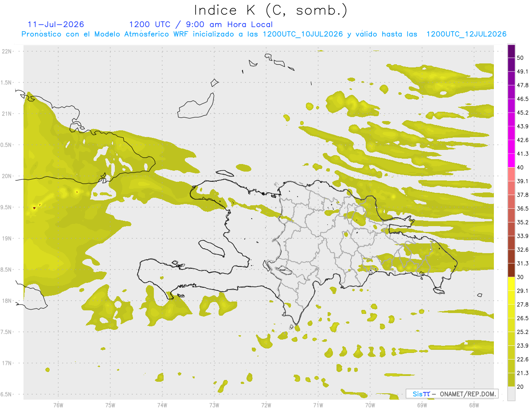Screen dimensions: 532x411
Task: Click the '25.2' color scale value
Action: [x=523, y=332]
